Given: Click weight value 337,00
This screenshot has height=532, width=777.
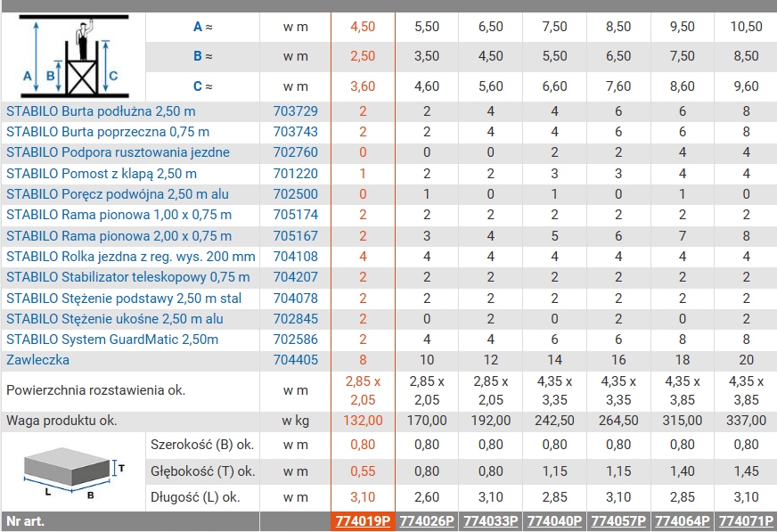Looking at the screenshot, I should pyautogui.click(x=747, y=421).
